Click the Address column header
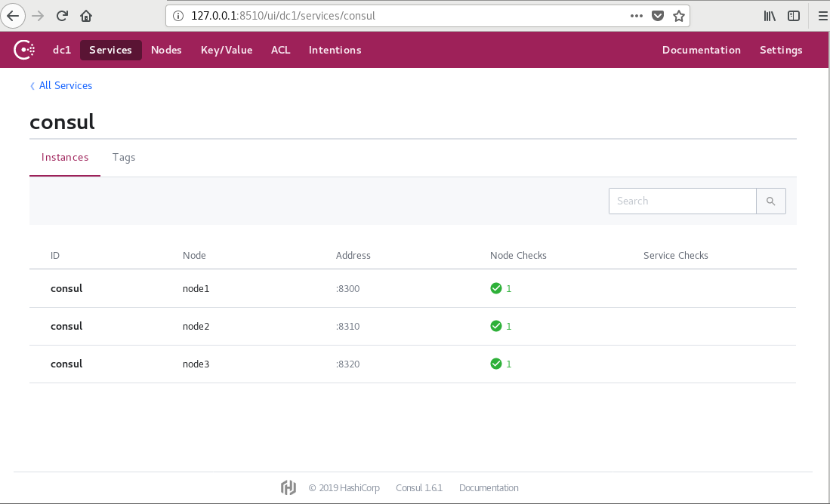This screenshot has height=504, width=830. click(353, 256)
